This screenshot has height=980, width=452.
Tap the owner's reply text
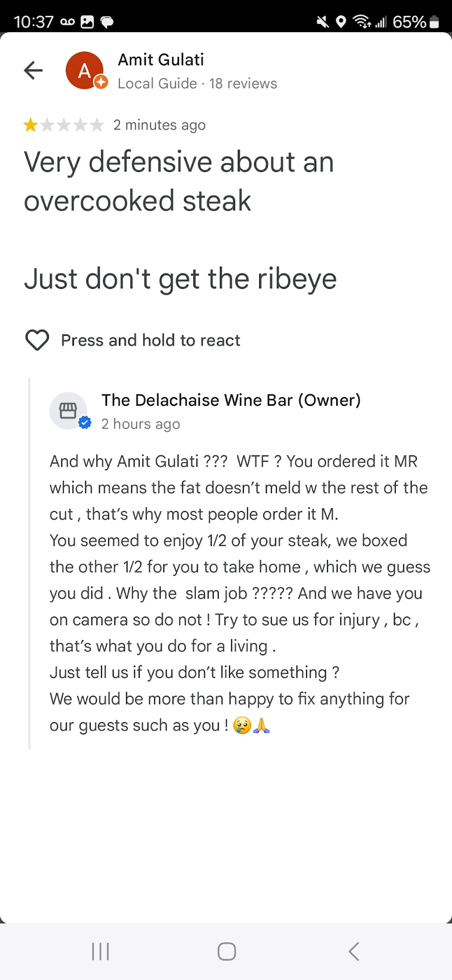[239, 593]
